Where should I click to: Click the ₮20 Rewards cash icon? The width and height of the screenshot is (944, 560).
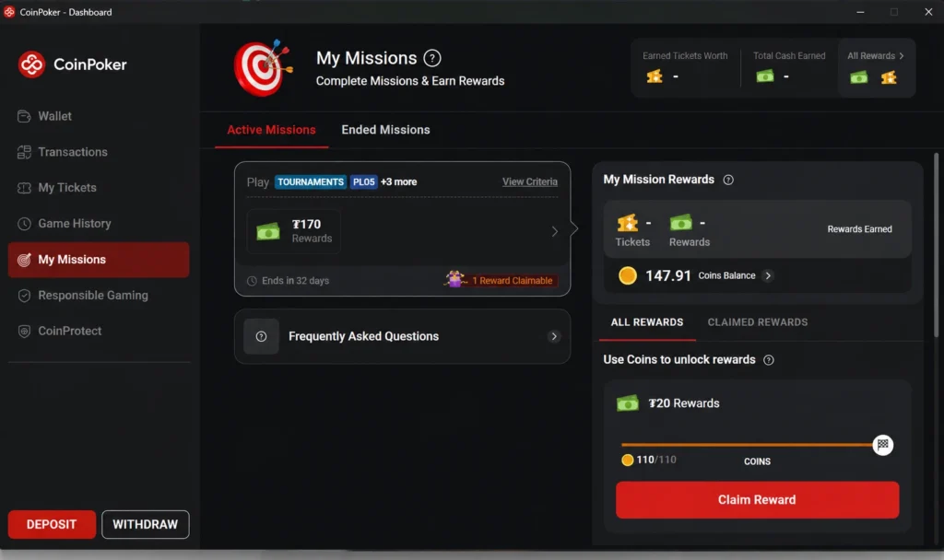coord(627,403)
